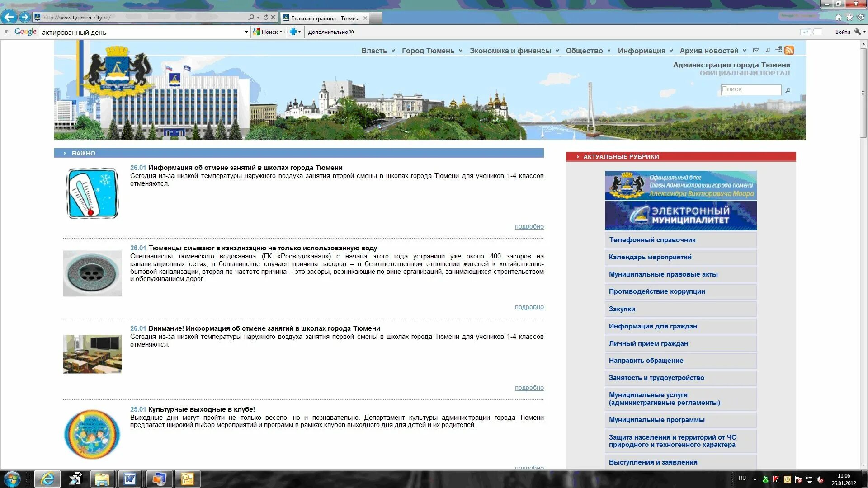868x488 pixels.
Task: Open headline 'Тюменцы смывают в канализацию'
Action: (263, 248)
